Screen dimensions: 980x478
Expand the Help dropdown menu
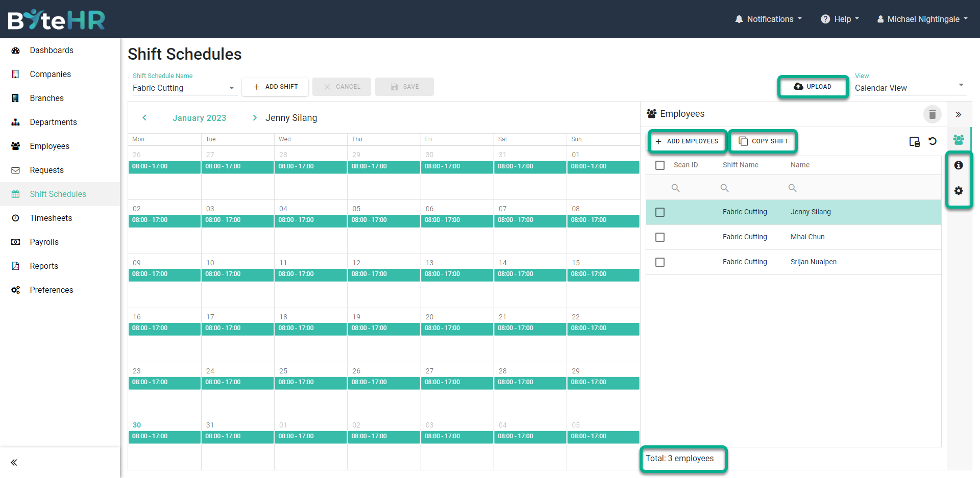(x=840, y=19)
